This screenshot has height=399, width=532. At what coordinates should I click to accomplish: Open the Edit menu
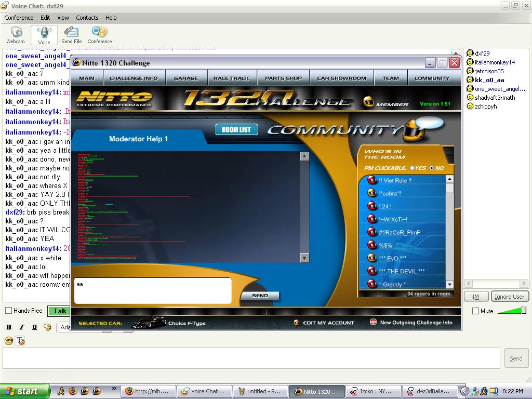[x=45, y=18]
